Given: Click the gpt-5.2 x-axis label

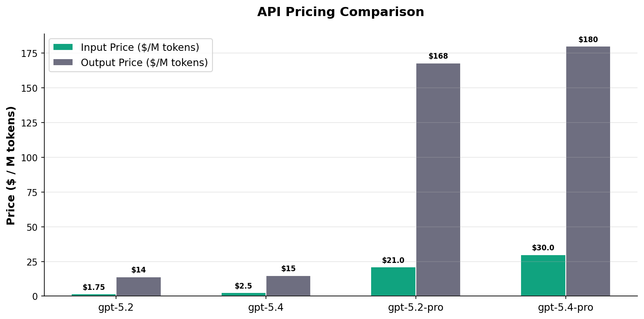Looking at the screenshot, I should click(116, 308).
